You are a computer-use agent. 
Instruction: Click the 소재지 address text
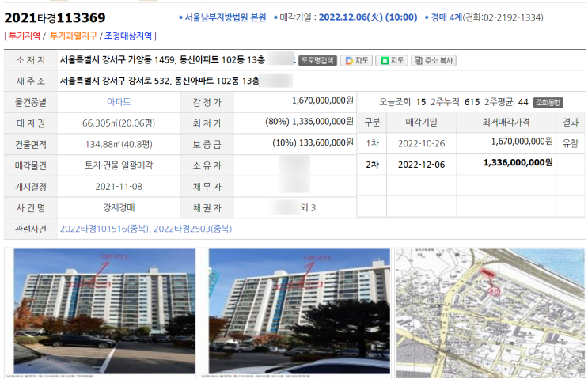point(162,60)
